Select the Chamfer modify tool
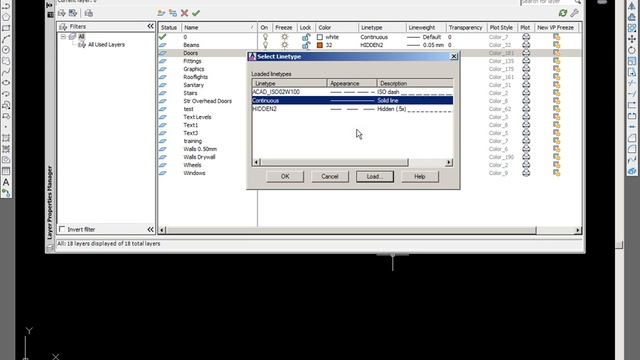640x360 pixels. click(x=632, y=138)
